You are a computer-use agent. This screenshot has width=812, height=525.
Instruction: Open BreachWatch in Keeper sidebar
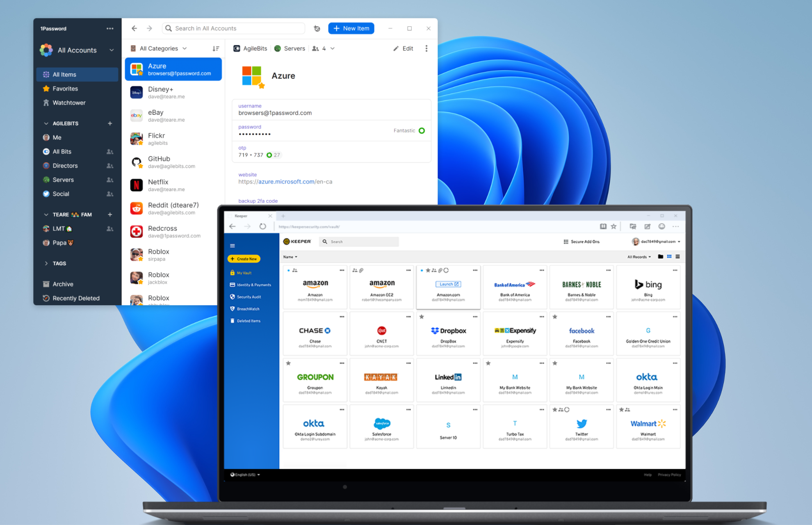pos(245,309)
